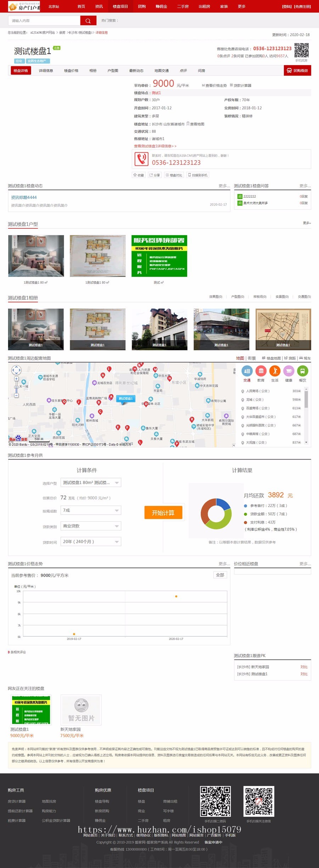Open news item 资讯标题4444
The width and height of the screenshot is (319, 868).
[24, 197]
